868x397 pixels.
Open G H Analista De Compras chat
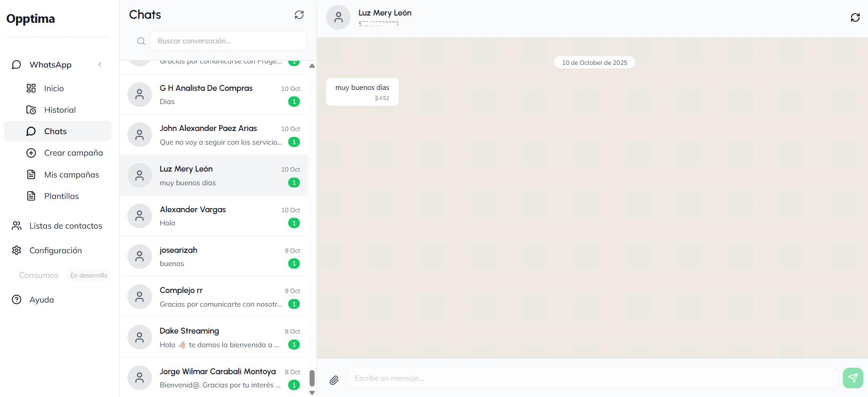pos(214,94)
